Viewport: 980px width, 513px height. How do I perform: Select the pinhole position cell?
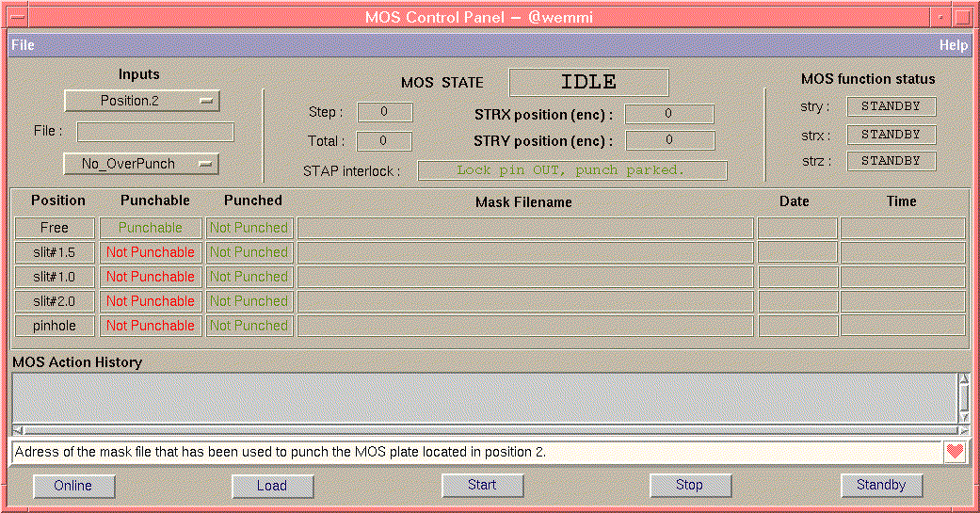55,326
